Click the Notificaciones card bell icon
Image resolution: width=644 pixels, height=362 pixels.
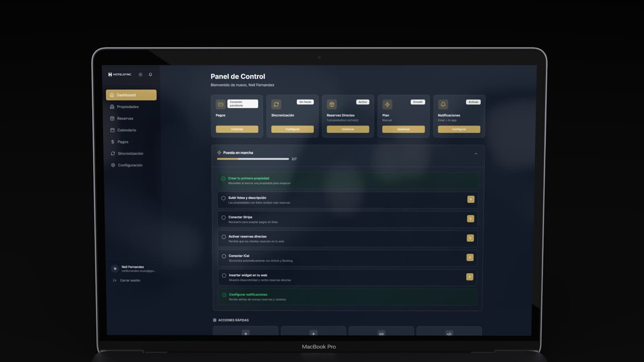(x=443, y=105)
